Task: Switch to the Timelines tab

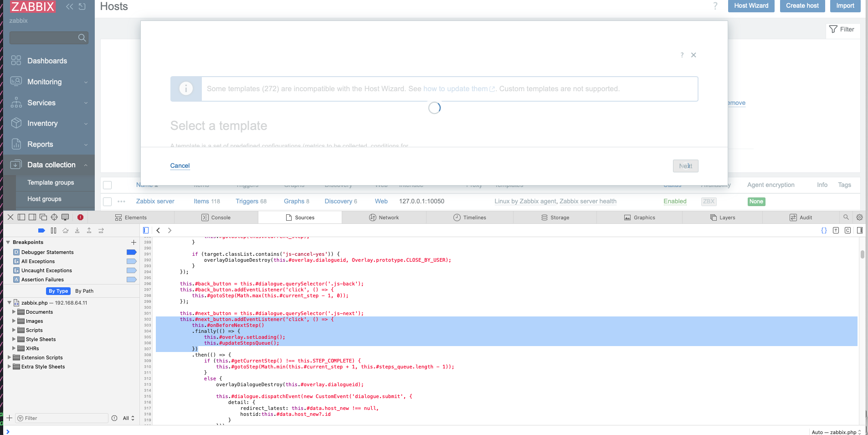Action: [x=470, y=217]
